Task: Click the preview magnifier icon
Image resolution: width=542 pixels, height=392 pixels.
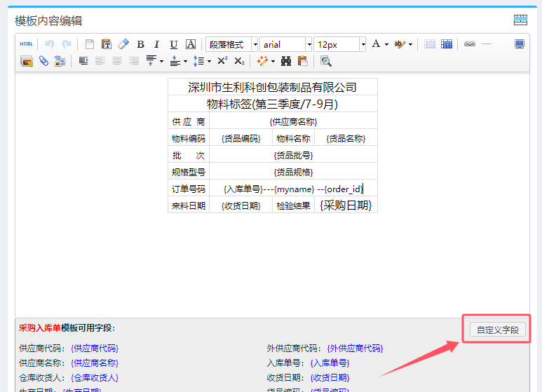Action: point(326,62)
